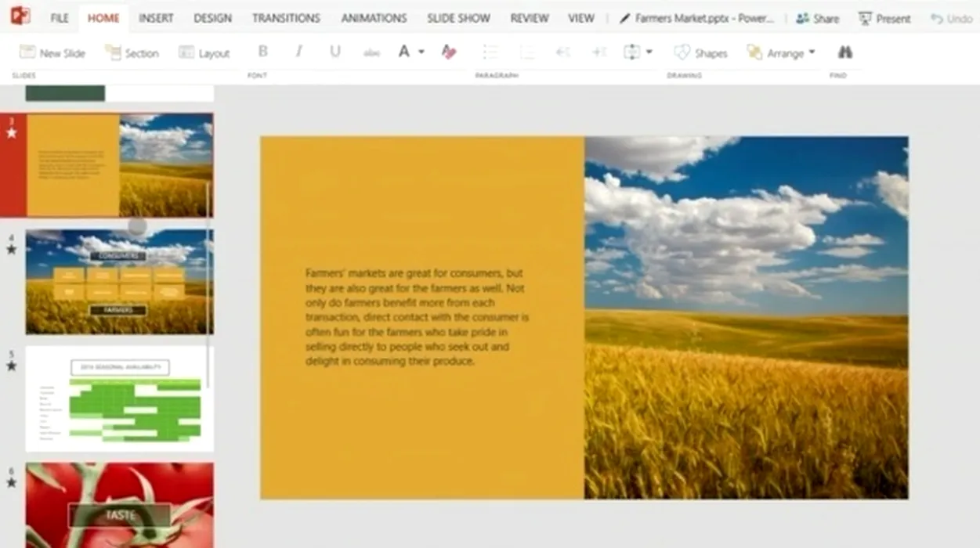Toggle Underline text formatting
This screenshot has height=548, width=980.
click(x=335, y=52)
